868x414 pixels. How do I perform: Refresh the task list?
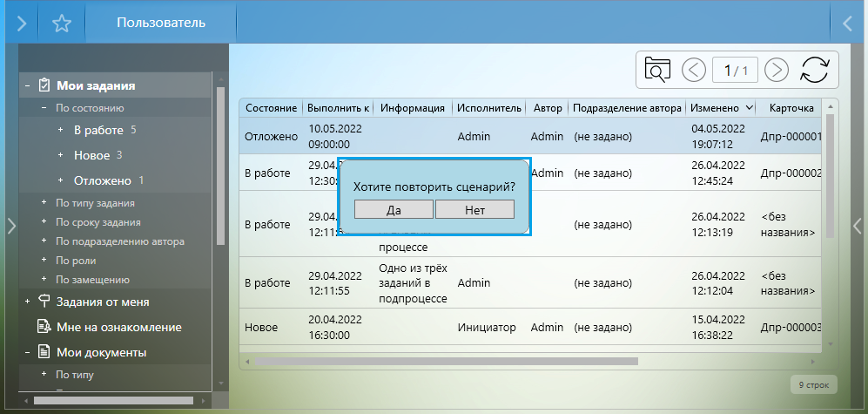click(816, 69)
